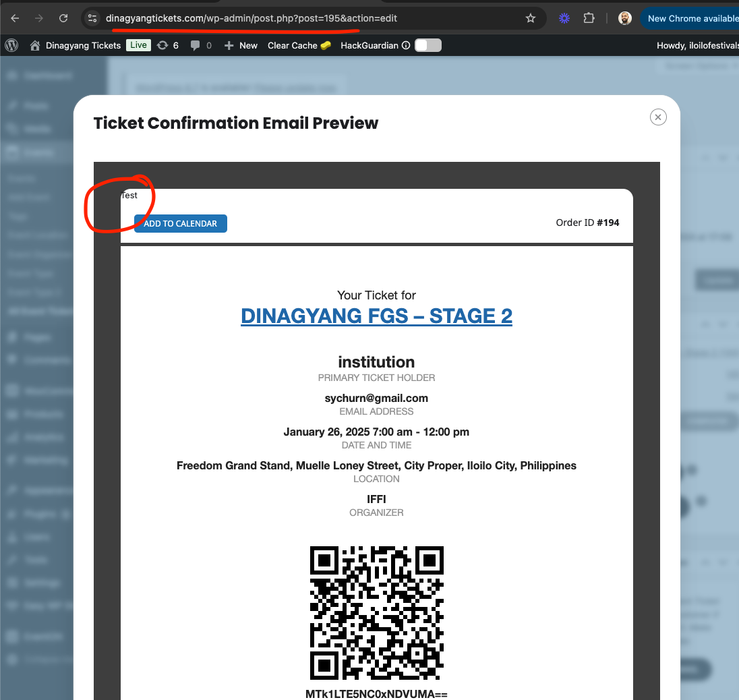The height and width of the screenshot is (700, 739).
Task: Click the plus icon next to New
Action: [229, 45]
